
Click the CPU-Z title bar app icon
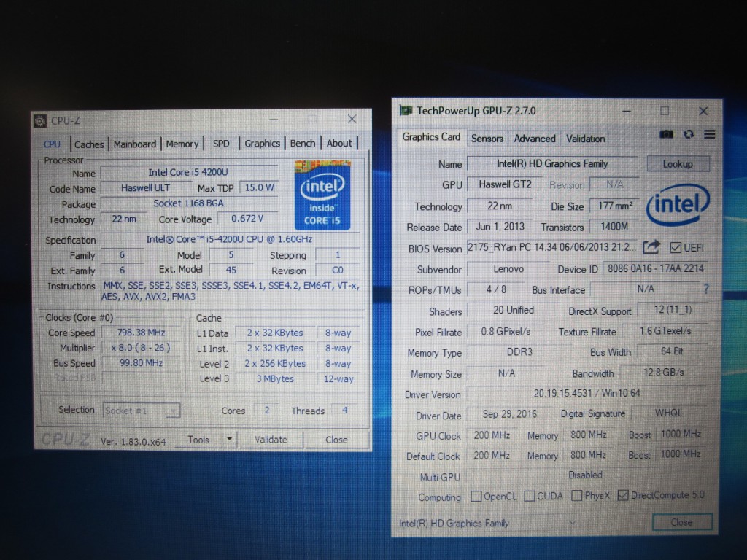41,121
